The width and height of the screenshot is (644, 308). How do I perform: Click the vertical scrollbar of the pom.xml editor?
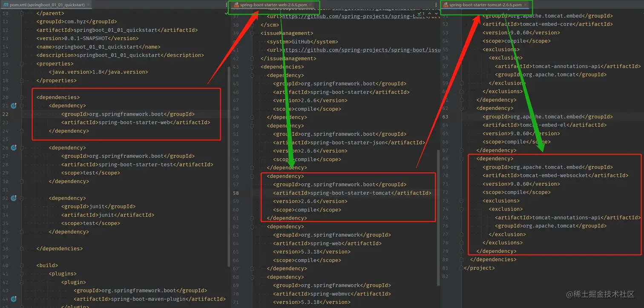[x=229, y=166]
